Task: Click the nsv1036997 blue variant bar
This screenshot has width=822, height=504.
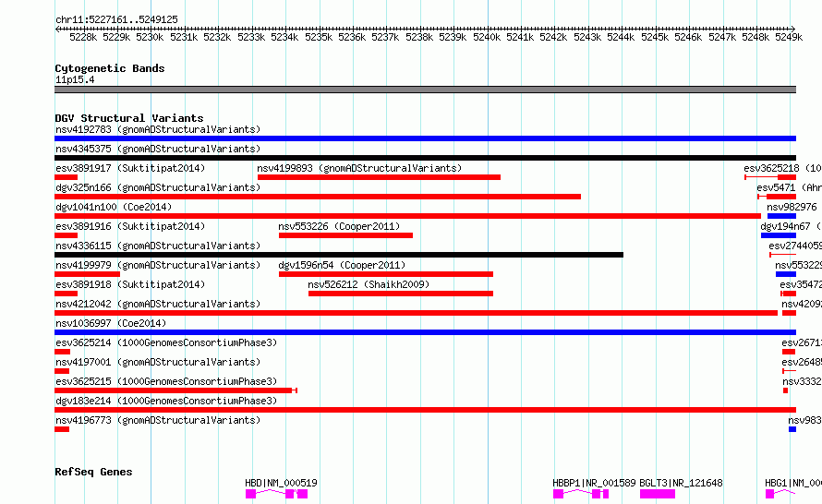Action: (x=425, y=332)
